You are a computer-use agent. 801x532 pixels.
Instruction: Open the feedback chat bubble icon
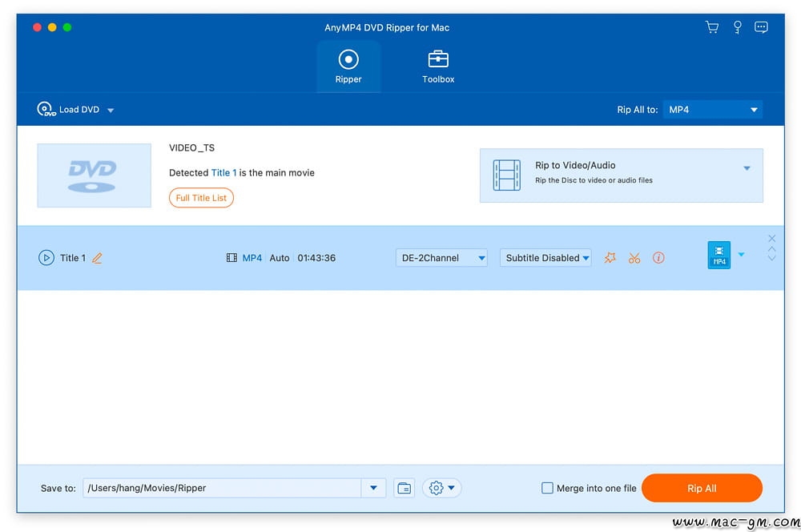tap(761, 27)
